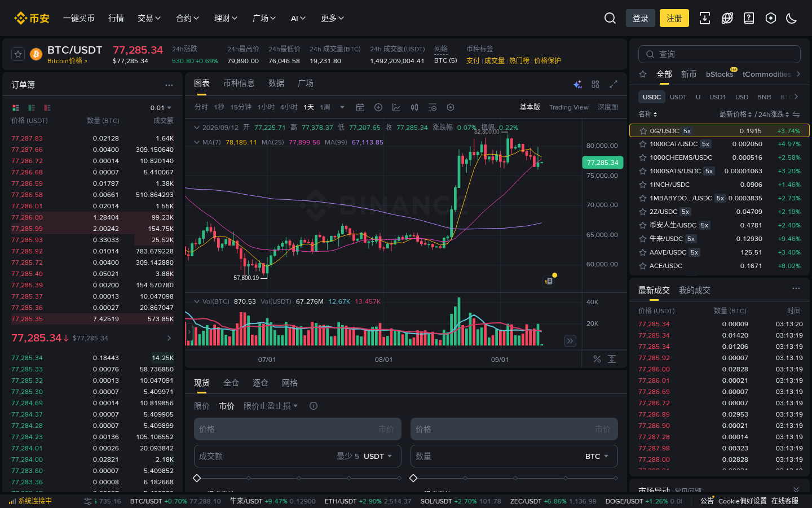The image size is (812, 508).
Task: Switch chart to Trading View
Action: click(x=569, y=107)
